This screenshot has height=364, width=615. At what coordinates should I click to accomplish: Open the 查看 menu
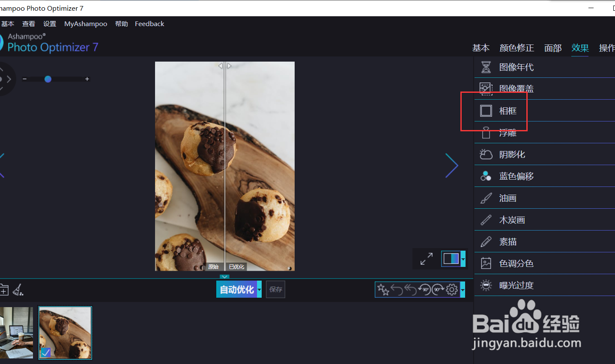pos(29,24)
